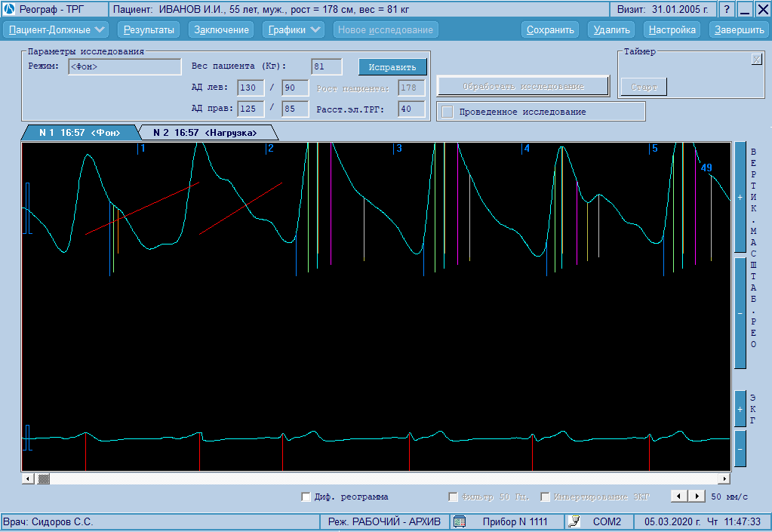The image size is (772, 532).
Task: Decrease the sweep speed with the left arrow
Action: point(679,496)
